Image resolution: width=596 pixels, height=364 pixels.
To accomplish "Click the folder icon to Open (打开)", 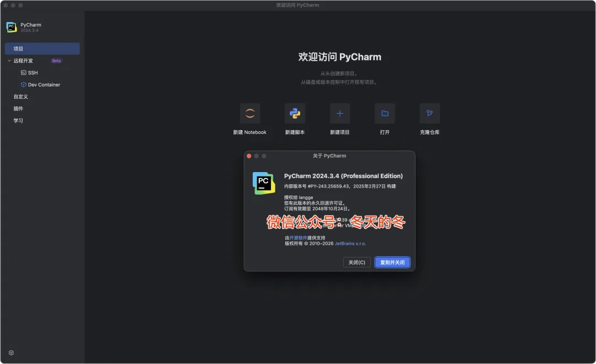I will coord(385,113).
